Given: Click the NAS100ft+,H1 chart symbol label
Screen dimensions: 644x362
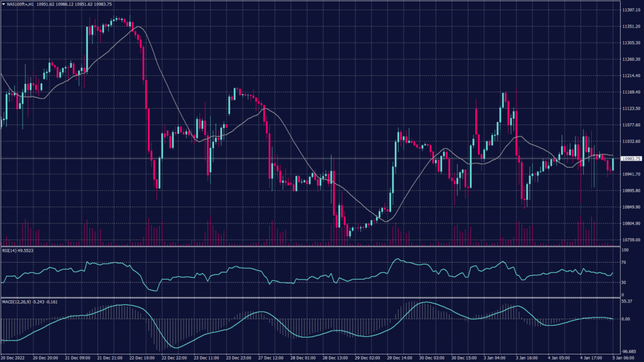Looking at the screenshot, I should (x=23, y=4).
